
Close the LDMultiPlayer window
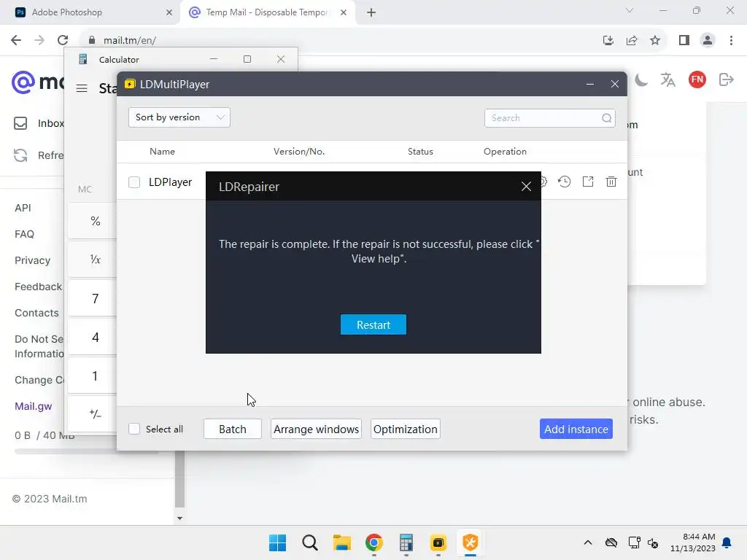click(614, 85)
